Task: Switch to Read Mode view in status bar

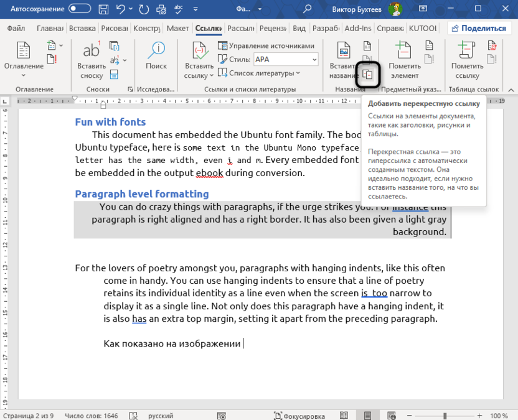Action: pos(344,416)
